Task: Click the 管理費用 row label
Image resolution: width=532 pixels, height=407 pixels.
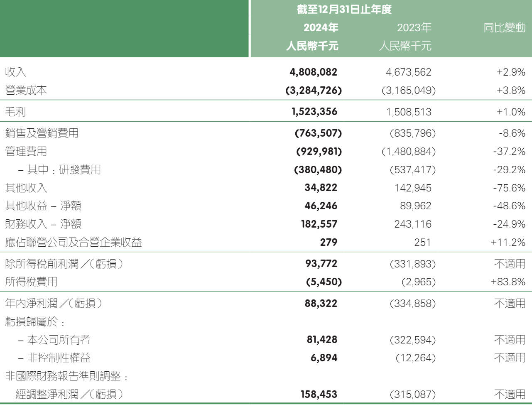Action: (26, 151)
